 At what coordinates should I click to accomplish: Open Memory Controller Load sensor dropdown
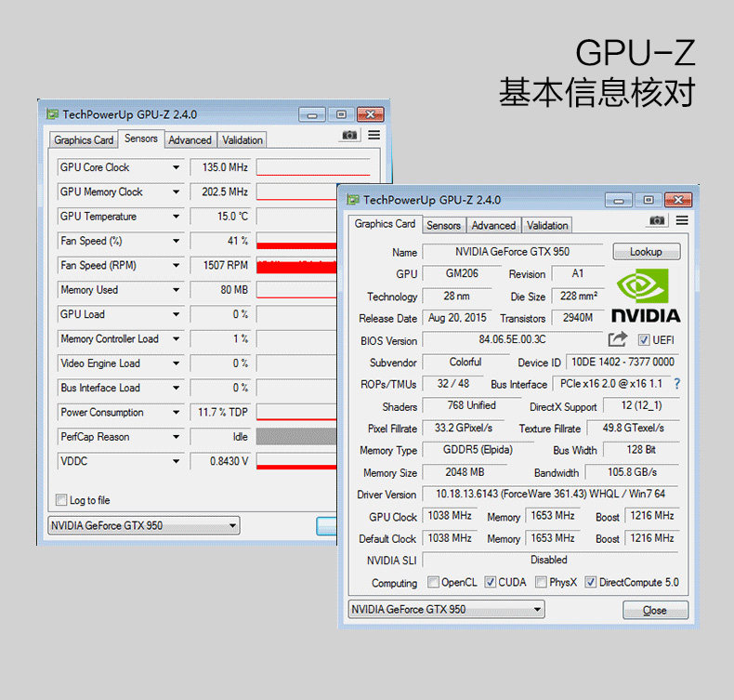[176, 339]
